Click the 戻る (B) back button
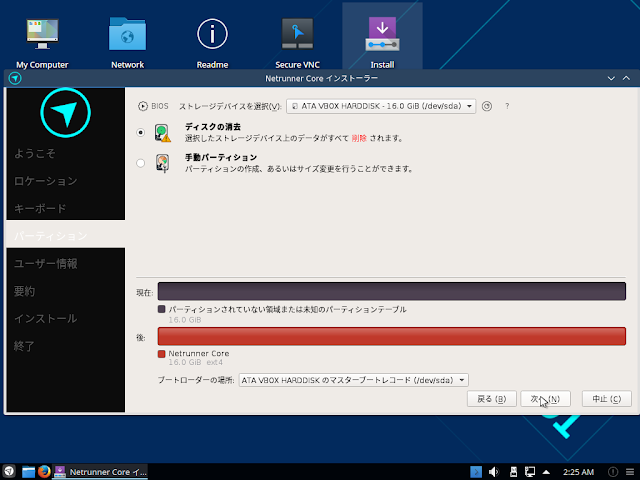 coord(491,399)
